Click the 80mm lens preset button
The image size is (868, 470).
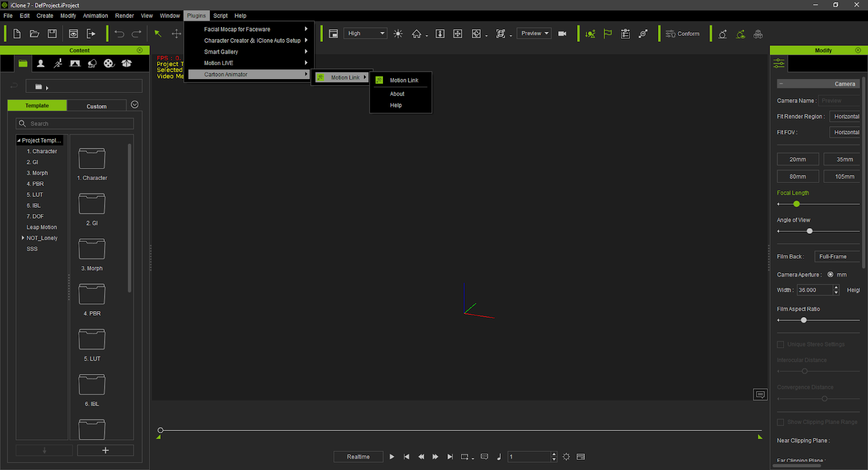click(797, 177)
